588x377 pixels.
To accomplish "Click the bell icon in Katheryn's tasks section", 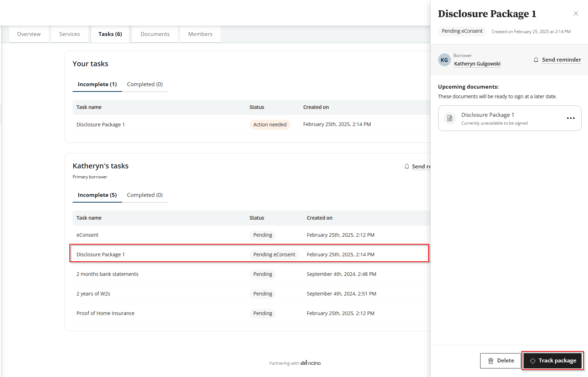I will [x=406, y=166].
